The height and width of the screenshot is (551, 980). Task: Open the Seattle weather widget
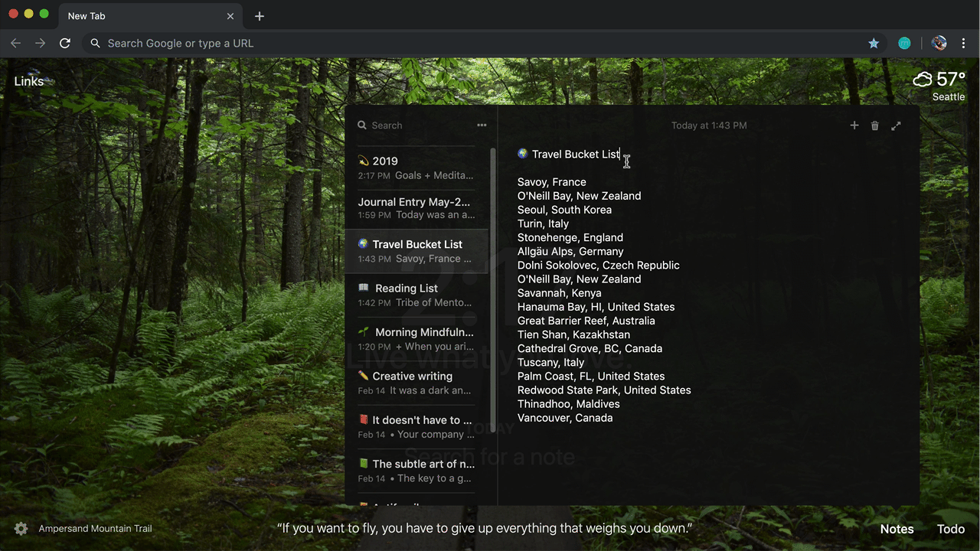pos(939,85)
